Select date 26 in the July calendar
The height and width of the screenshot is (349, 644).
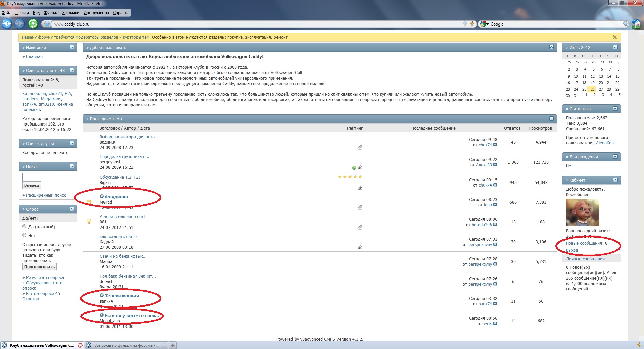click(593, 89)
